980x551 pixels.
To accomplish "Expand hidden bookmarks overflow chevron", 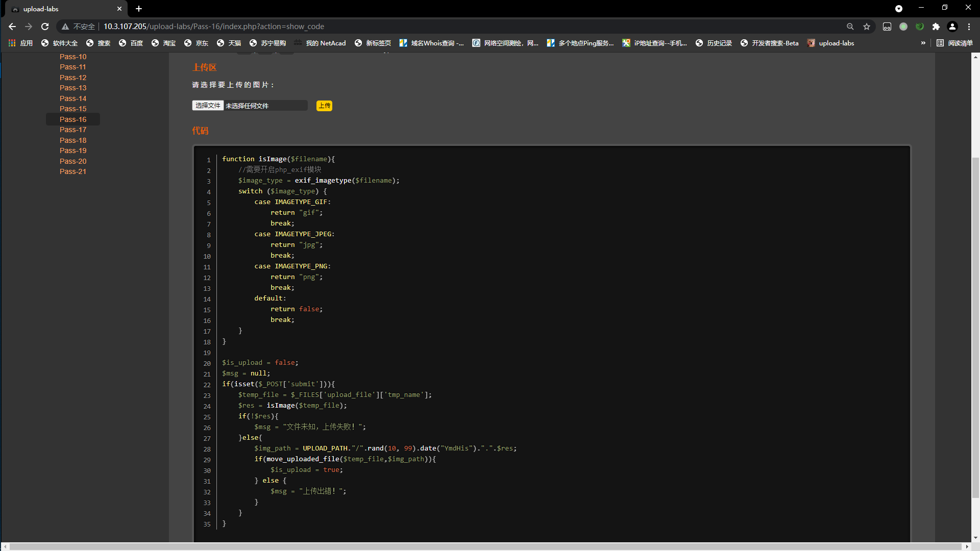I will [x=923, y=43].
